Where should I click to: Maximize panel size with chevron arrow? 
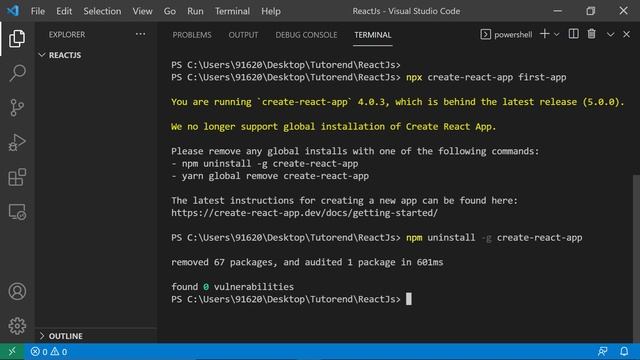coord(610,35)
